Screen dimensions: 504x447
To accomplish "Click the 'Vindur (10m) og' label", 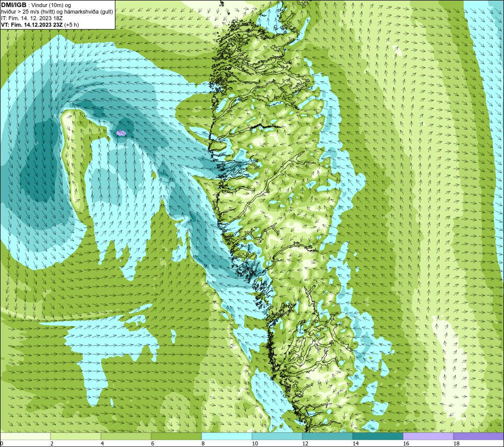I will (x=51, y=5).
